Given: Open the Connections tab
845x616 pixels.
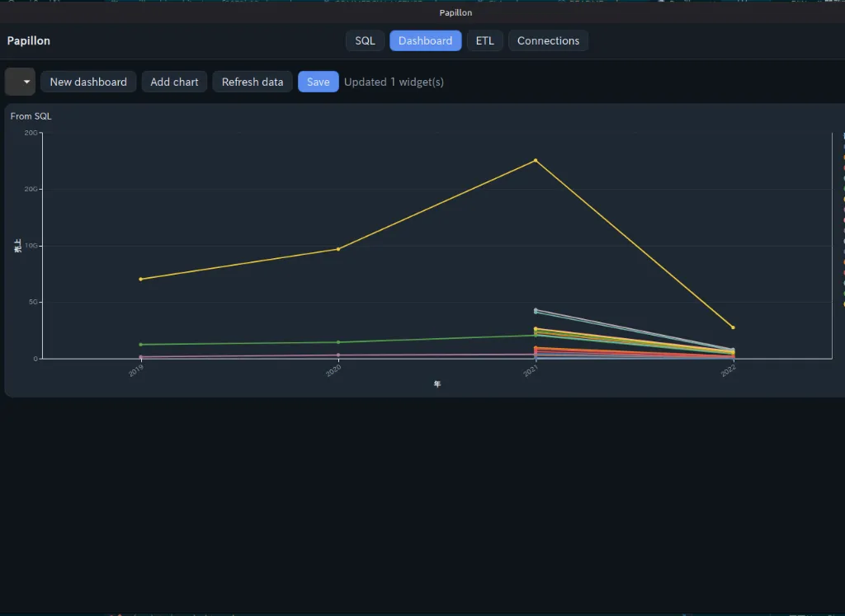Looking at the screenshot, I should 548,41.
